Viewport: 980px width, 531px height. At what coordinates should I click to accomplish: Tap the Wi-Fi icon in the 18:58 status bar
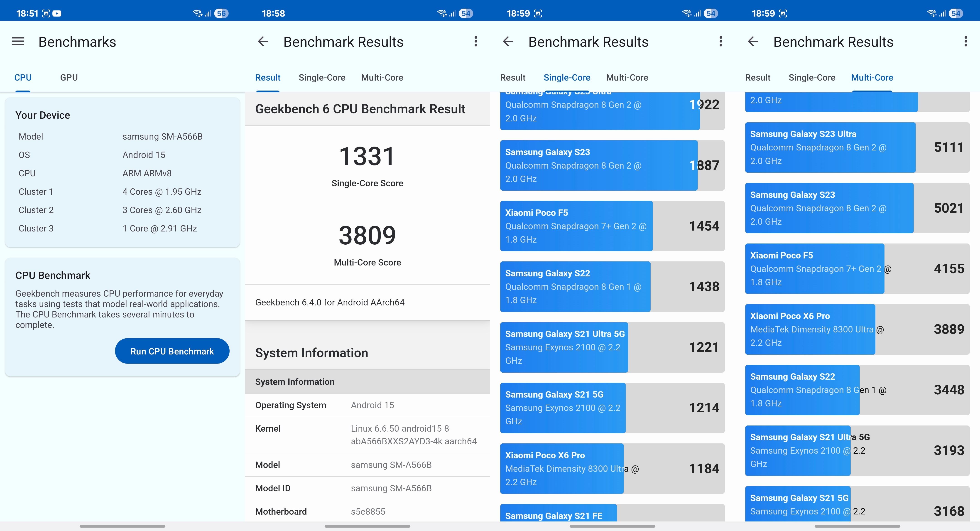442,14
